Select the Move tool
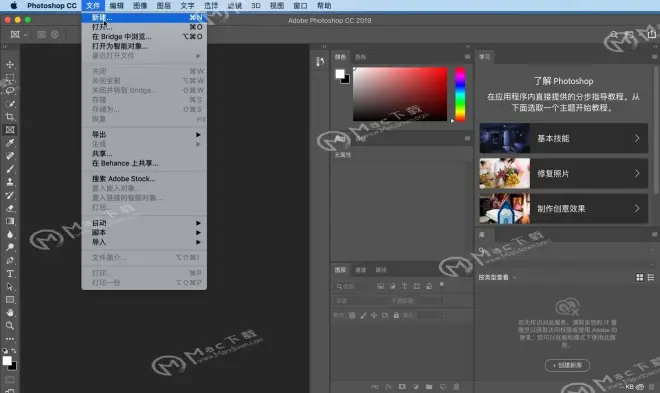The image size is (660, 393). tap(10, 64)
